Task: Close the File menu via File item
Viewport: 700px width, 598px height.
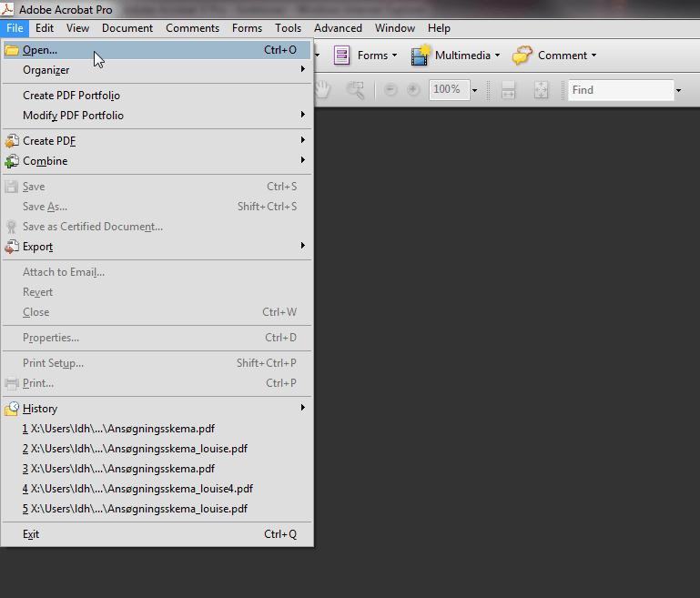Action: 15,28
